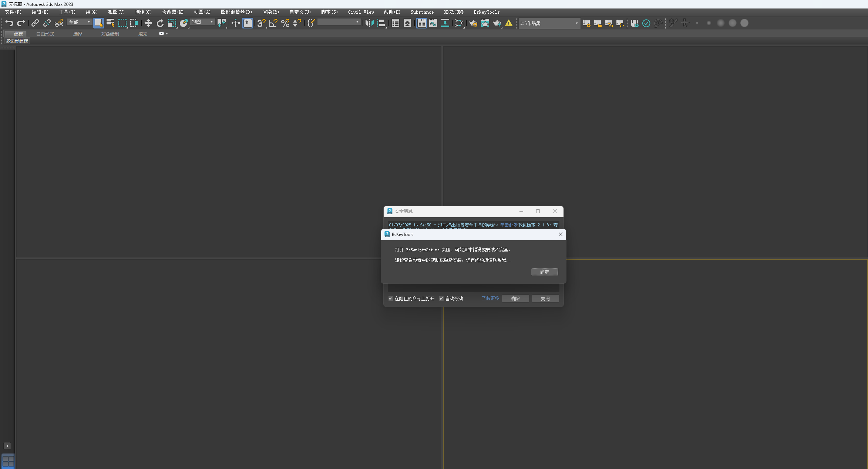Screen dimensions: 868x469
Task: Close the BsKeyTools dialog with X
Action: click(561, 234)
